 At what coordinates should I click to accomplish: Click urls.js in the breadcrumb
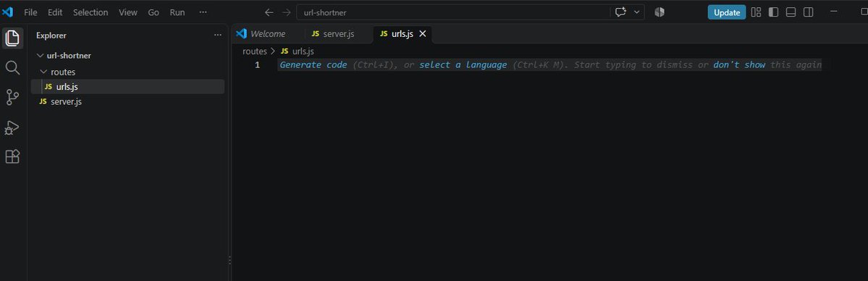tap(303, 51)
